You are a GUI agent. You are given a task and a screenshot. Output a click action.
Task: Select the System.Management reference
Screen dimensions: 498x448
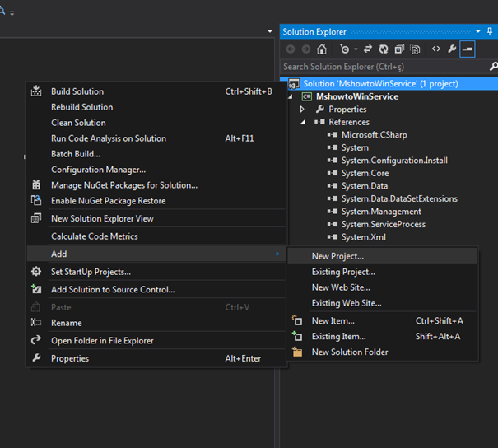(381, 212)
